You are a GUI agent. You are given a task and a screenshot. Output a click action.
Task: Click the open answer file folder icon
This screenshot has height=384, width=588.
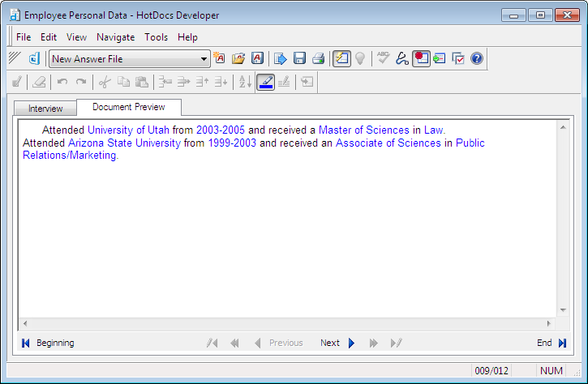point(238,58)
